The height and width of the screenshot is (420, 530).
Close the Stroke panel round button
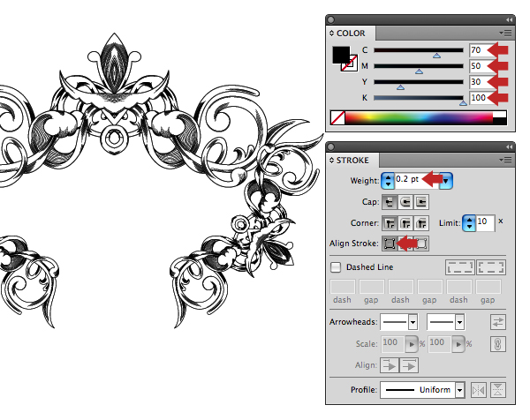(x=331, y=146)
